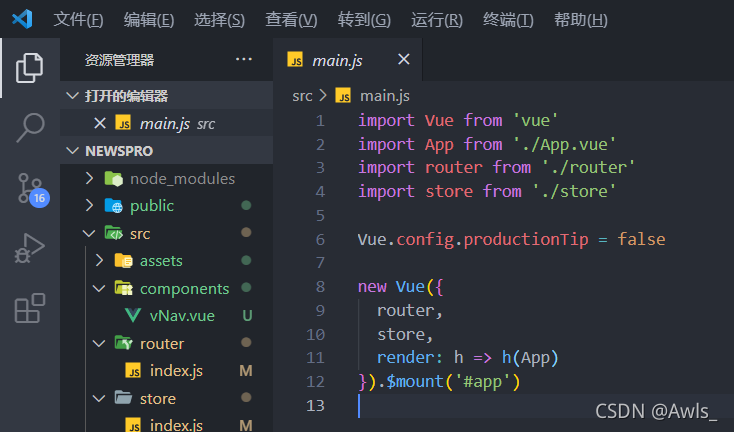Collapse the NEWSPRO project section
The image size is (734, 432).
(73, 151)
